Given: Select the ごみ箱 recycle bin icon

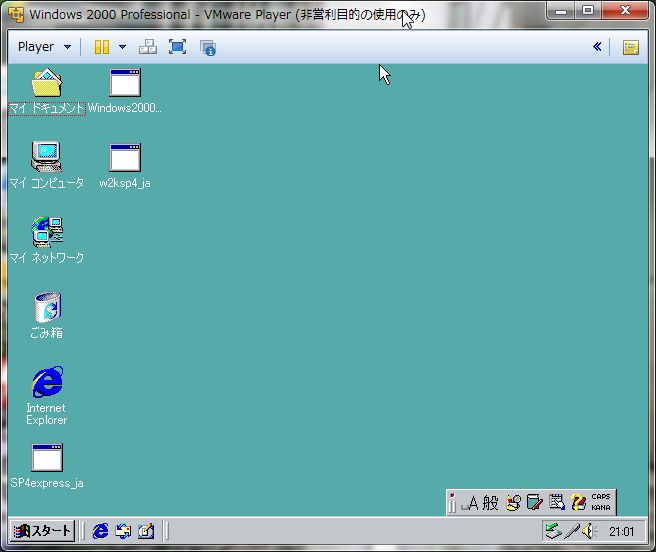Looking at the screenshot, I should point(47,308).
